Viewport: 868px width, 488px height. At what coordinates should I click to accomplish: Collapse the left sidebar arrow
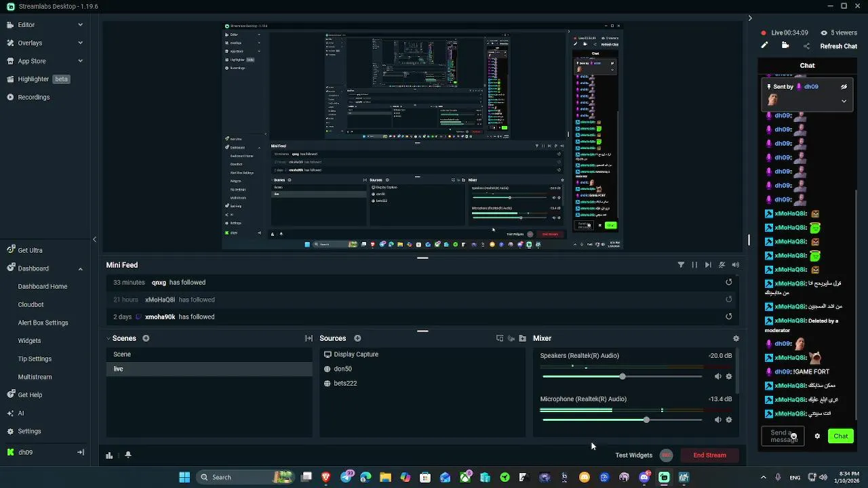click(94, 239)
